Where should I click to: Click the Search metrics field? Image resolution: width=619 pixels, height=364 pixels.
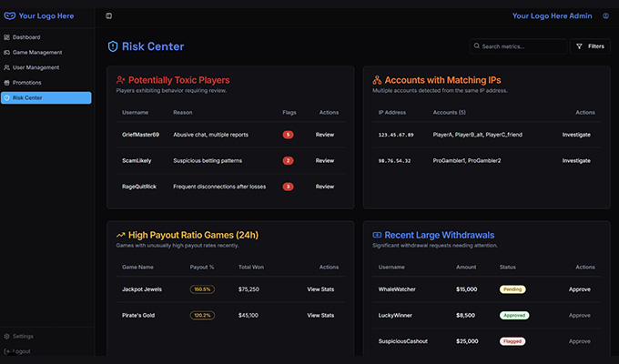(x=518, y=46)
